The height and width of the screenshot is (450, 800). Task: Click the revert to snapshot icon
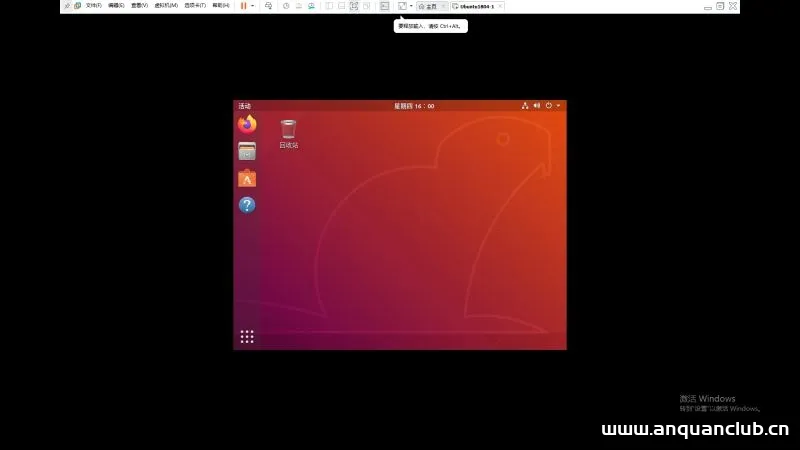[298, 6]
